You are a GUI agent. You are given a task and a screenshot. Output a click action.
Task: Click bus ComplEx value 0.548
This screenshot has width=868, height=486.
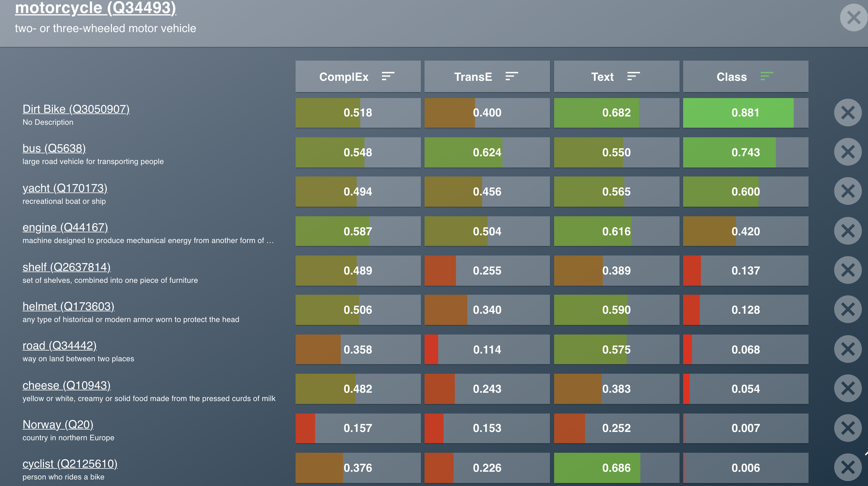click(x=358, y=152)
